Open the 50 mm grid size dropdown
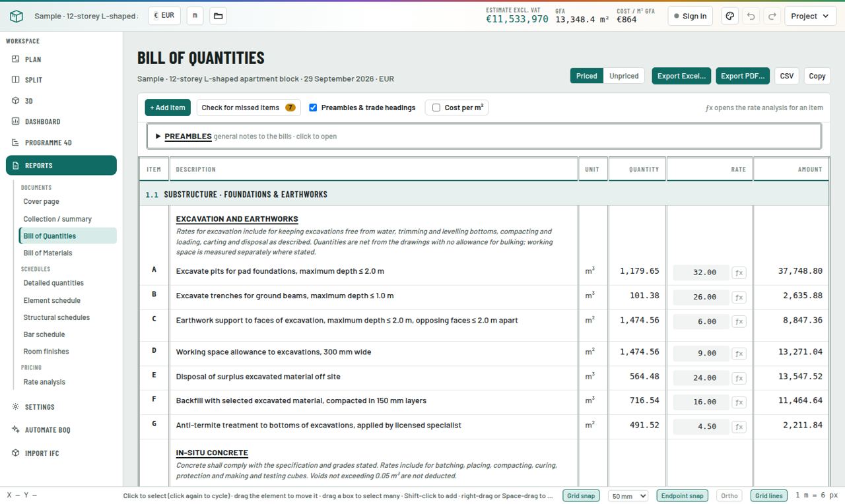 click(x=628, y=495)
